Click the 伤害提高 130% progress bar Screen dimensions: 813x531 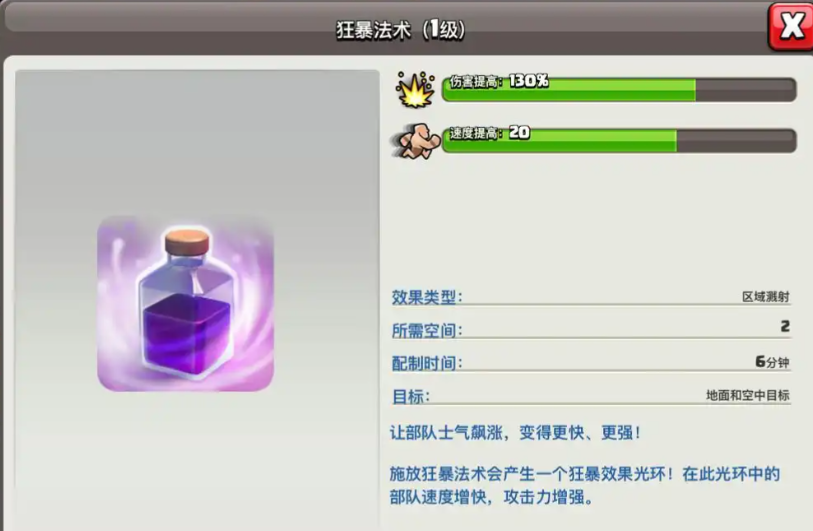[x=619, y=89]
